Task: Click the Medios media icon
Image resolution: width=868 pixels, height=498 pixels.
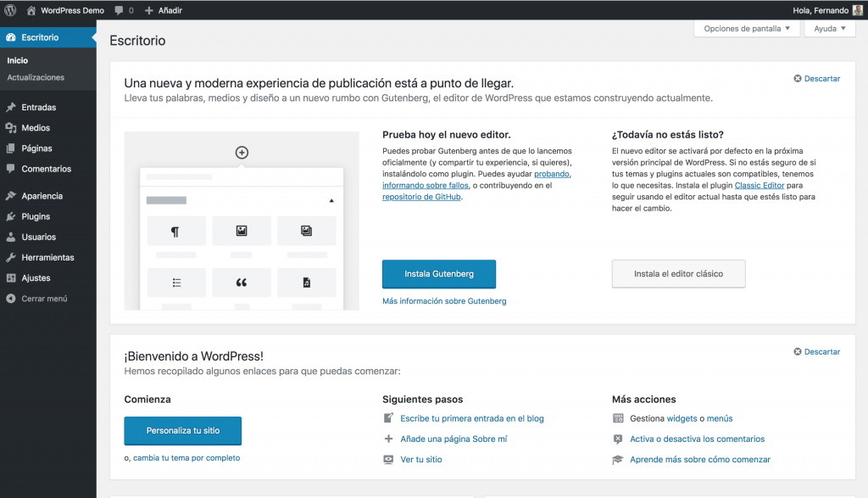Action: click(10, 127)
